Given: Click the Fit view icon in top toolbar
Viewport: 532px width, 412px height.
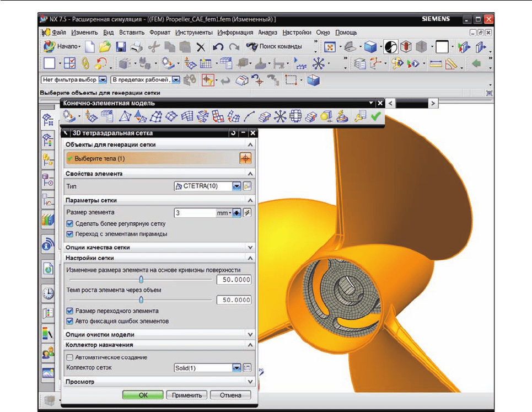Looking at the screenshot, I should (330, 47).
